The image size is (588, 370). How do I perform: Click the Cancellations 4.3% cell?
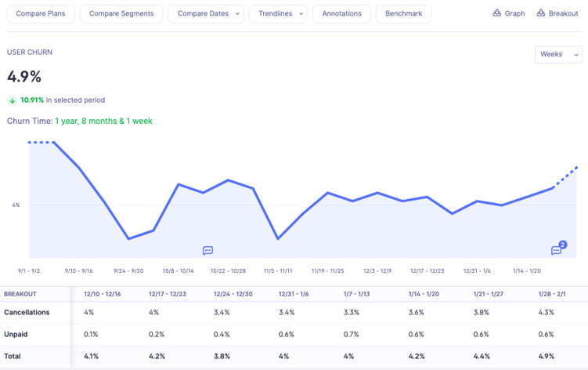point(546,313)
